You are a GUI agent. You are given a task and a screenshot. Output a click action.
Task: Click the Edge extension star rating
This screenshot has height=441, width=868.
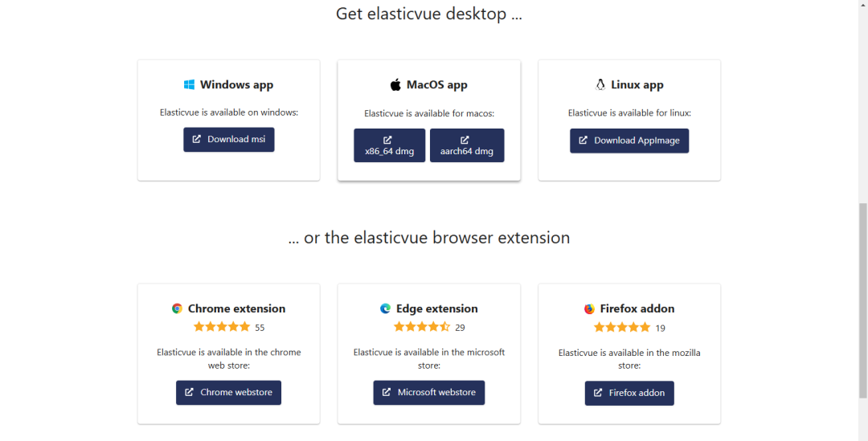point(422,327)
